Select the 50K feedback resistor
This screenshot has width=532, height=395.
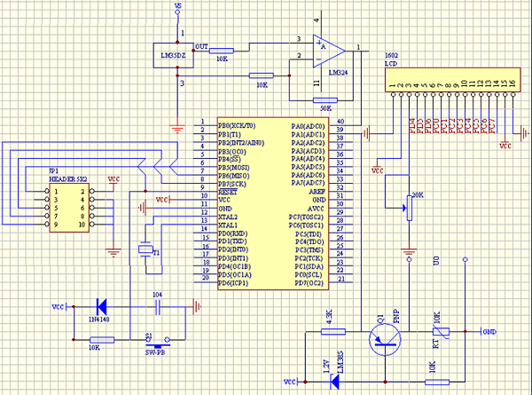pos(325,98)
